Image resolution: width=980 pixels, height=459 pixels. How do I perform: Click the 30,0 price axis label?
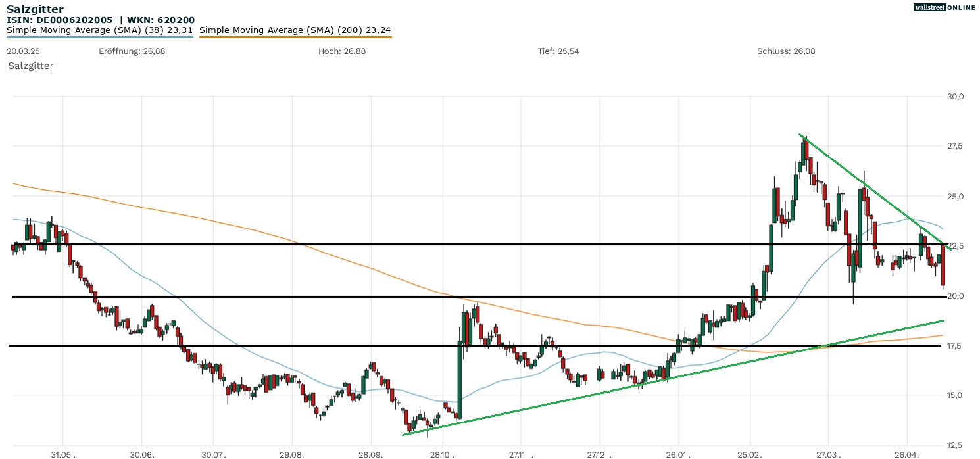(955, 97)
